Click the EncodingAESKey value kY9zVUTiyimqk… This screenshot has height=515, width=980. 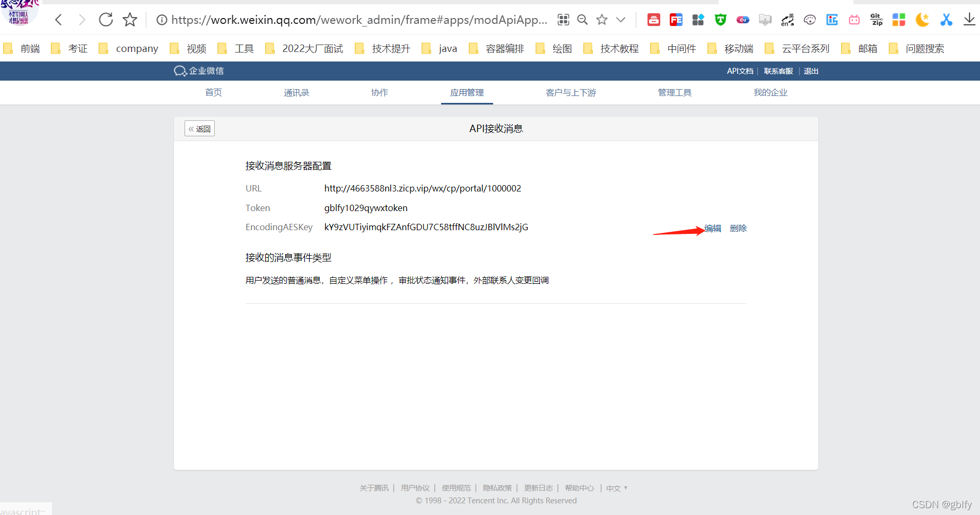[426, 227]
